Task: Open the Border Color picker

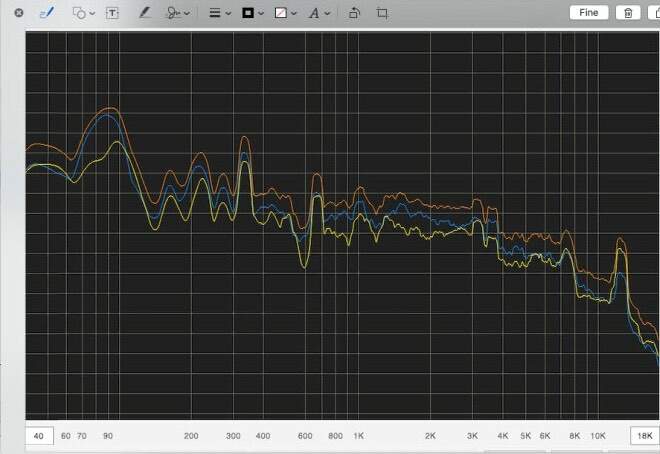Action: click(x=253, y=13)
